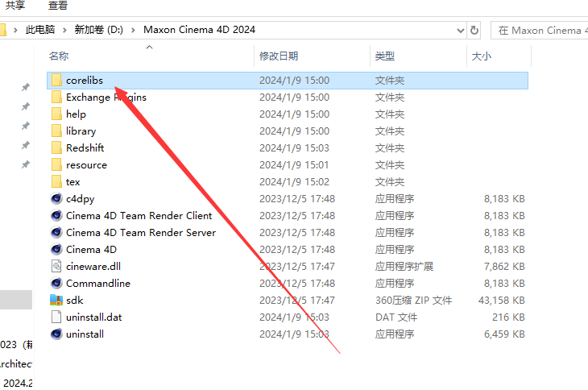This screenshot has width=588, height=390.
Task: Select the sdk file name
Action: coord(75,300)
